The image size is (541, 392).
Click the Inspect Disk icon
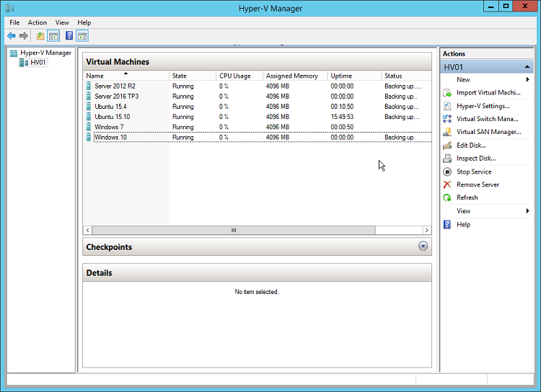point(447,159)
